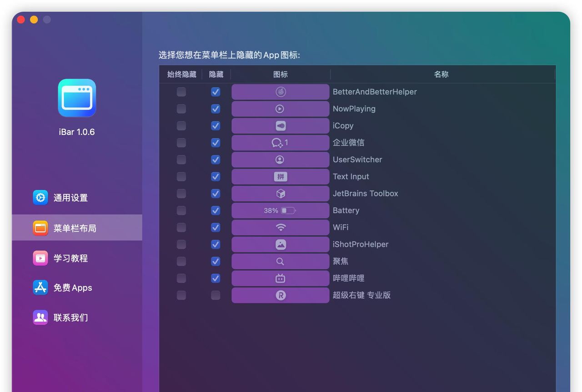
Task: Click the WiFi signal icon
Action: pos(281,228)
